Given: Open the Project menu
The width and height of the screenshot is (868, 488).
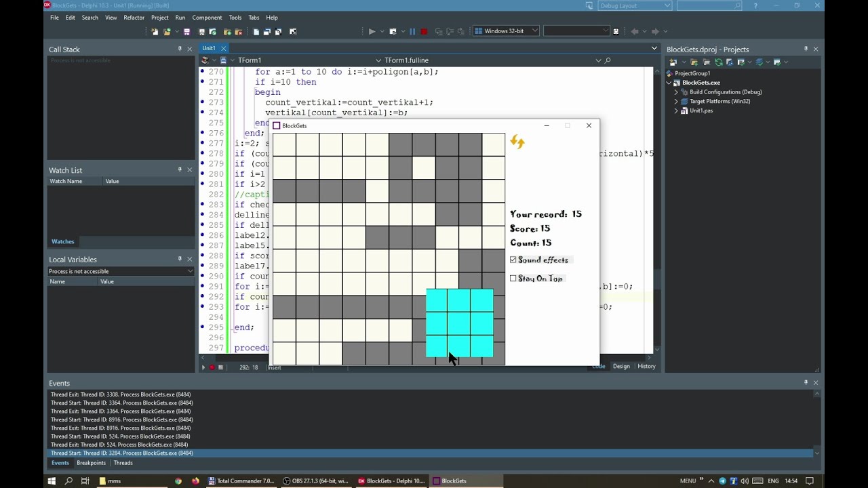Looking at the screenshot, I should tap(160, 18).
